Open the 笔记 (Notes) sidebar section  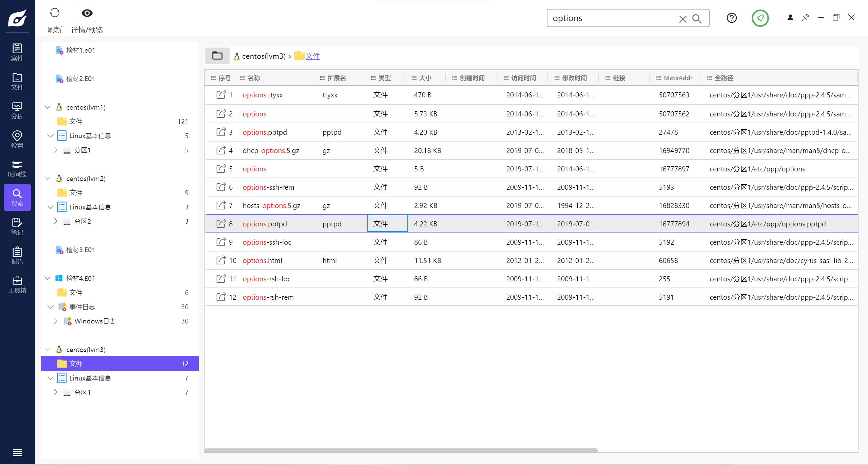click(17, 227)
